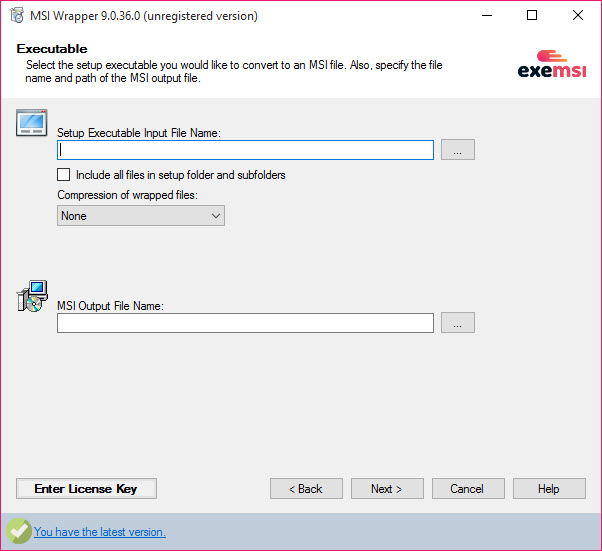The width and height of the screenshot is (602, 551).
Task: Open Help for this wizard page
Action: coord(549,488)
